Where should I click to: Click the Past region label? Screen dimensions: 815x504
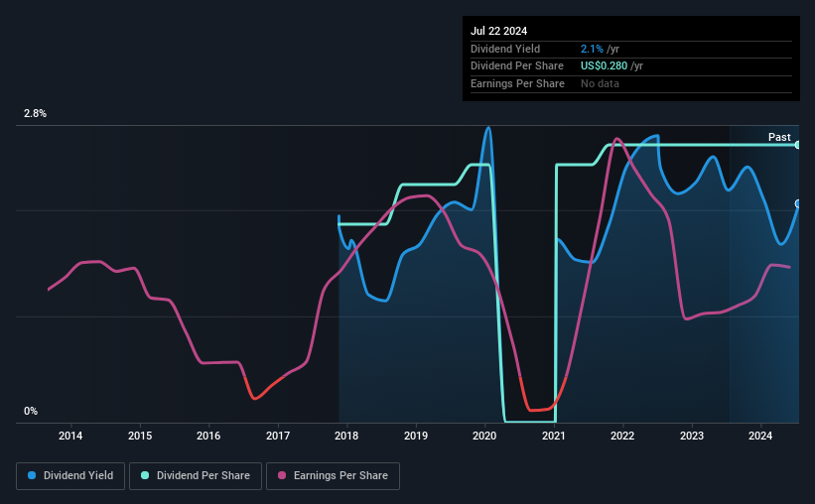tap(779, 137)
